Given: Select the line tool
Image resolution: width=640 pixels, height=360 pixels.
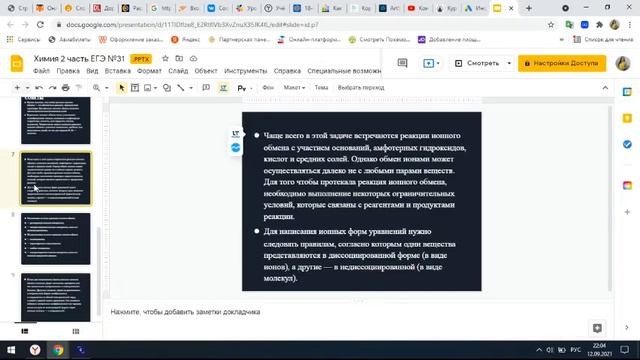Looking at the screenshot, I should point(181,88).
